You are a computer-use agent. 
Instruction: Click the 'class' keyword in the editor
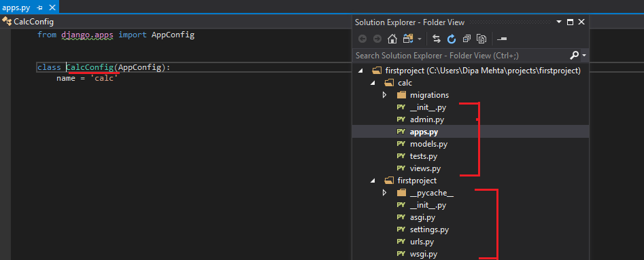(49, 67)
